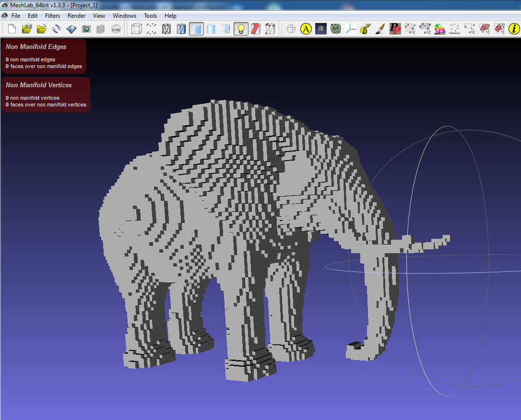Enable wireframe render mode
Image resolution: width=521 pixels, height=420 pixels.
(166, 29)
